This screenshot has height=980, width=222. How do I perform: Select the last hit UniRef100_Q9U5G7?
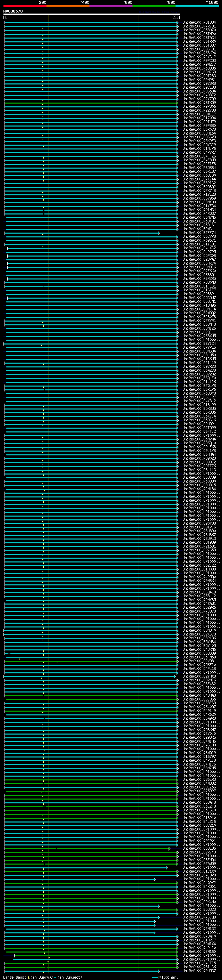point(199,971)
